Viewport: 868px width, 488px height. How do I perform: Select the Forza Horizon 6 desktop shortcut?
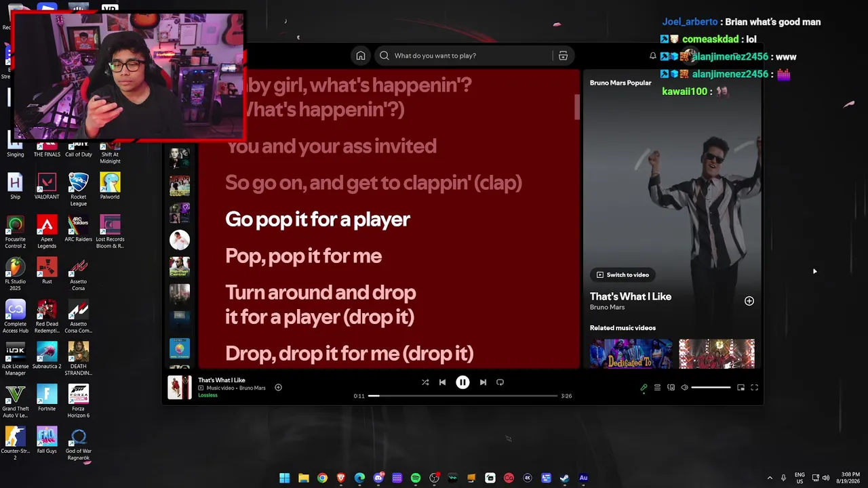coord(79,401)
